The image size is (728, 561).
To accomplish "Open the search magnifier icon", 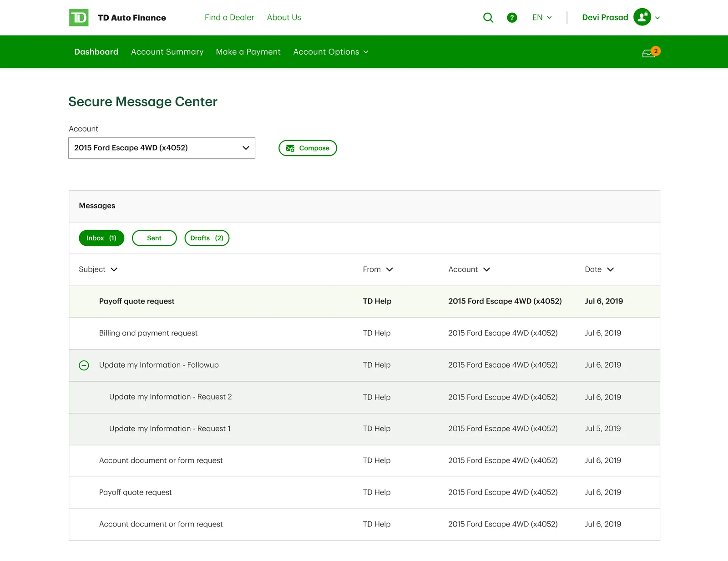I will 488,18.
